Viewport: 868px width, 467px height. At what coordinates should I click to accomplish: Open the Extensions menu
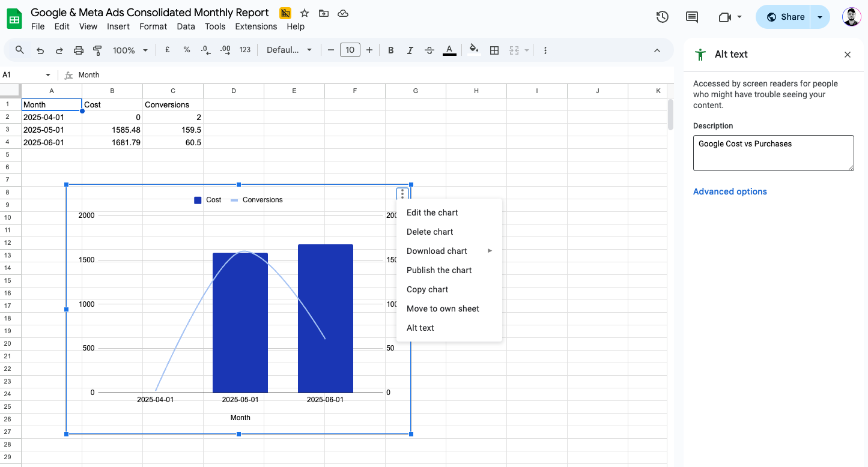click(256, 26)
